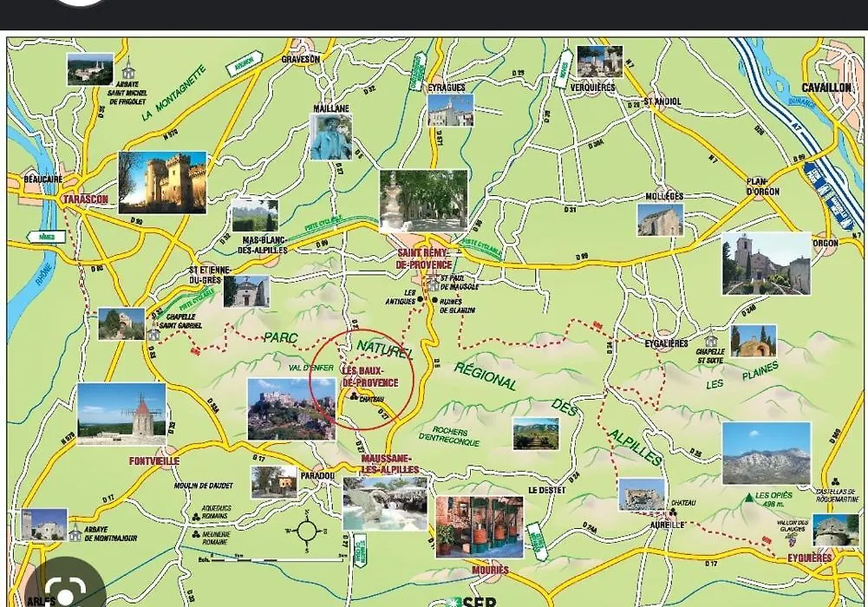
Task: Open the Mouriès olive press photo
Action: (480, 526)
